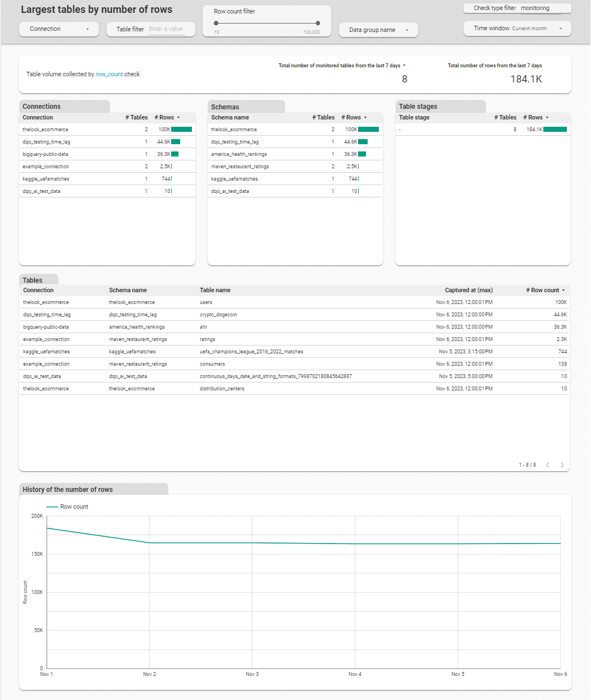Click the left handle of Row count slider
591x700 pixels.
(216, 24)
